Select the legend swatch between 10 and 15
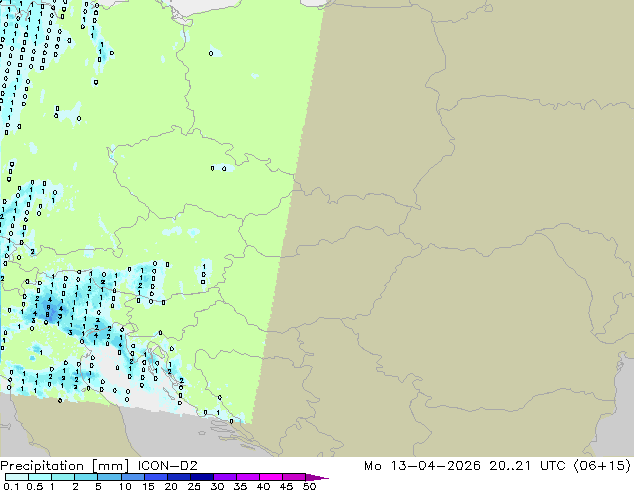The image size is (634, 490). coord(132,477)
